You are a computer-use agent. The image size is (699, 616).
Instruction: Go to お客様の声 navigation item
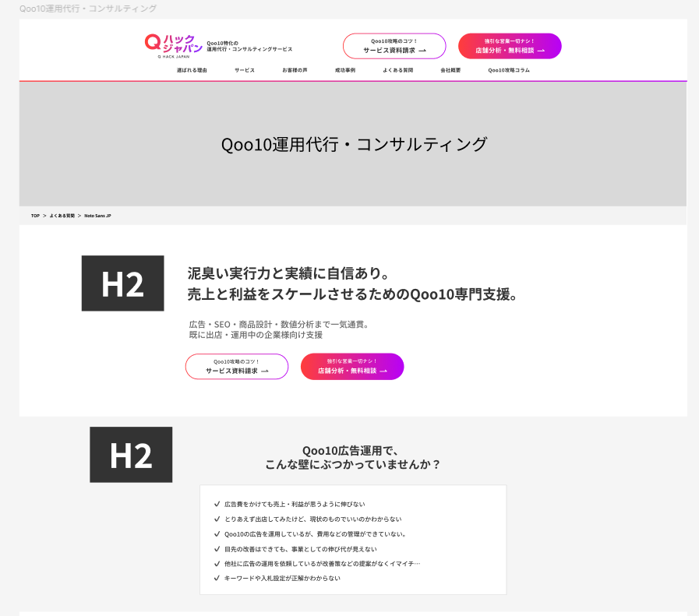tap(295, 70)
